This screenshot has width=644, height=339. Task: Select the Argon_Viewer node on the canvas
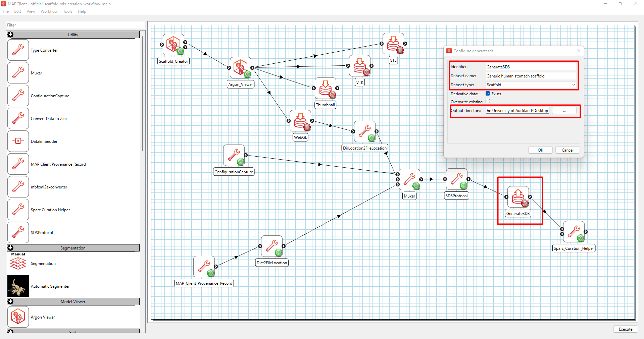click(241, 68)
